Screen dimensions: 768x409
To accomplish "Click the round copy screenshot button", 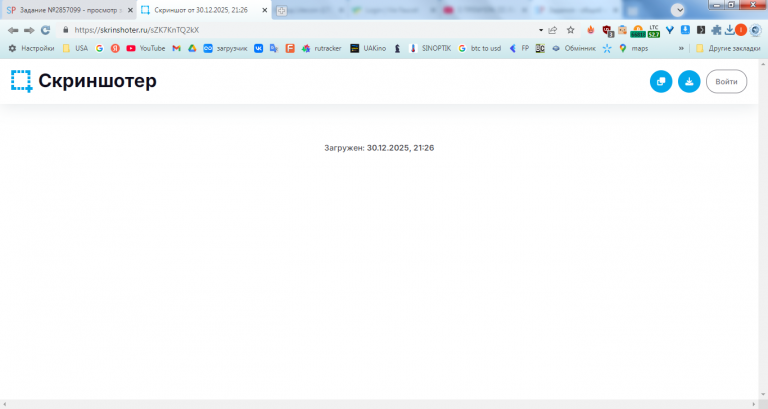I will tap(661, 82).
